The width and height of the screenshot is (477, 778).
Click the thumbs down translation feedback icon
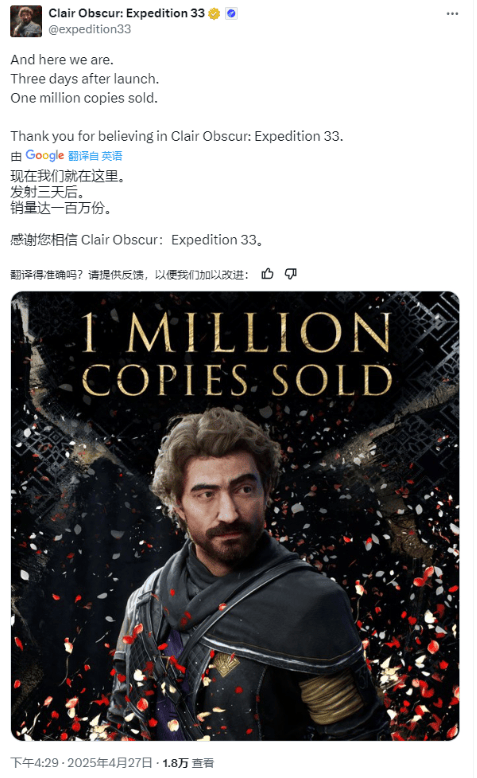[x=290, y=273]
